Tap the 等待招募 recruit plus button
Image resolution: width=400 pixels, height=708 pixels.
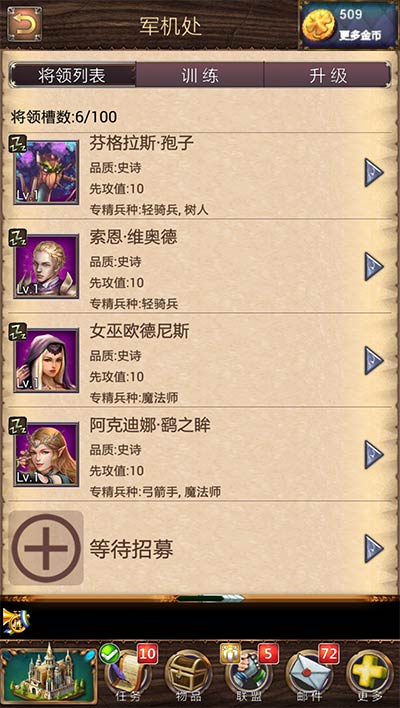tap(46, 548)
